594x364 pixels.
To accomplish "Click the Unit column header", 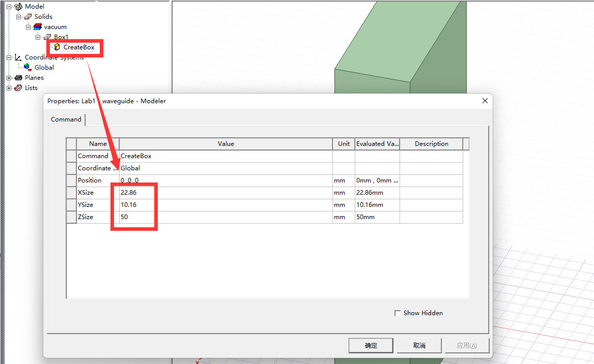I will [x=344, y=144].
